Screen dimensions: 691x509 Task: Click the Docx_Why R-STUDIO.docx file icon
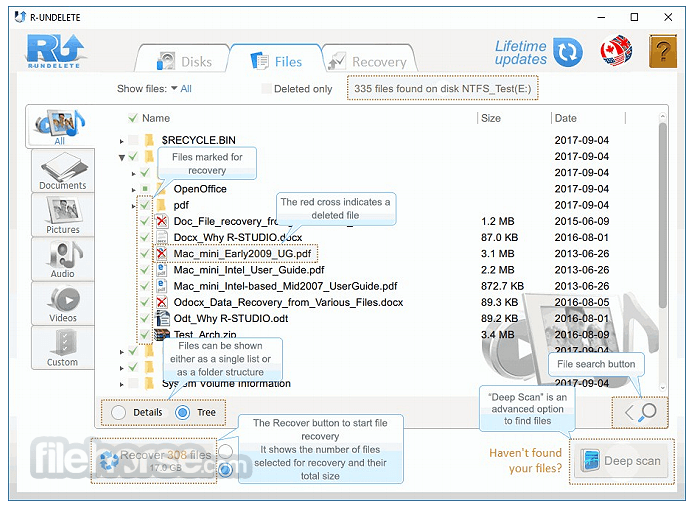tap(162, 237)
